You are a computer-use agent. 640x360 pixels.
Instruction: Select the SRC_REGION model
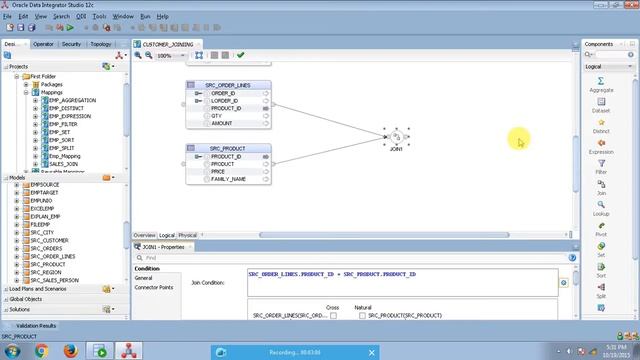point(46,272)
